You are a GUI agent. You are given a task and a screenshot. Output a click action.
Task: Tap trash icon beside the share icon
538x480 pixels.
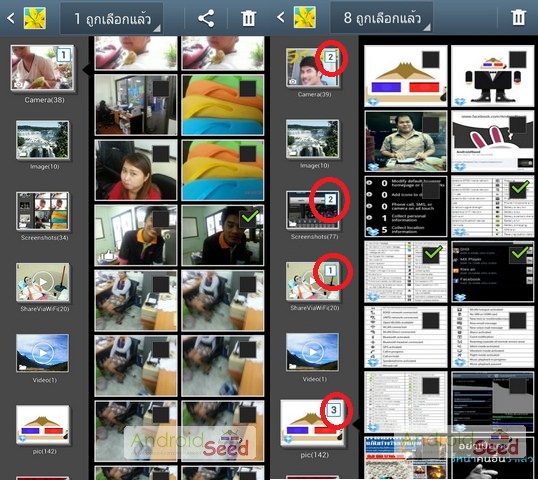pyautogui.click(x=248, y=18)
